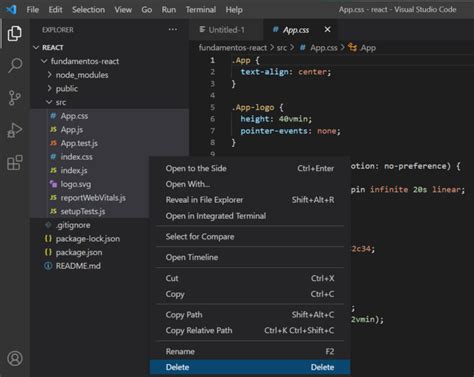The image size is (474, 377).
Task: Open the Extensions view
Action: (x=15, y=163)
